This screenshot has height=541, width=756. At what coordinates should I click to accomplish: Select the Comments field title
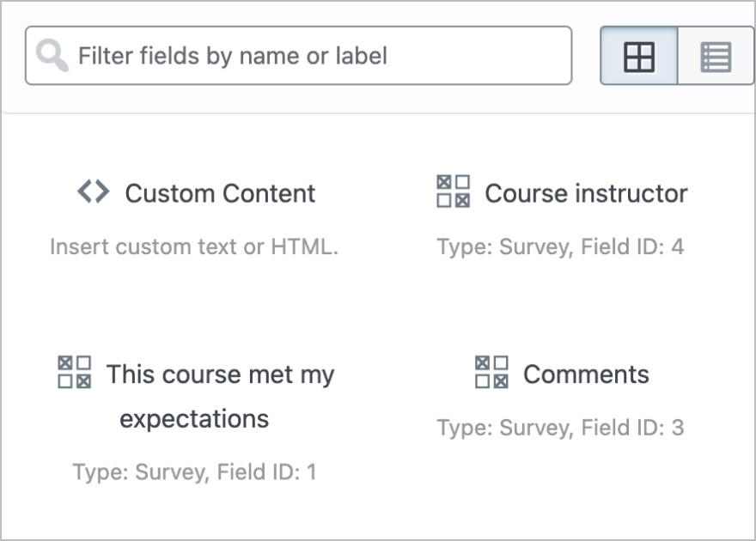click(586, 374)
